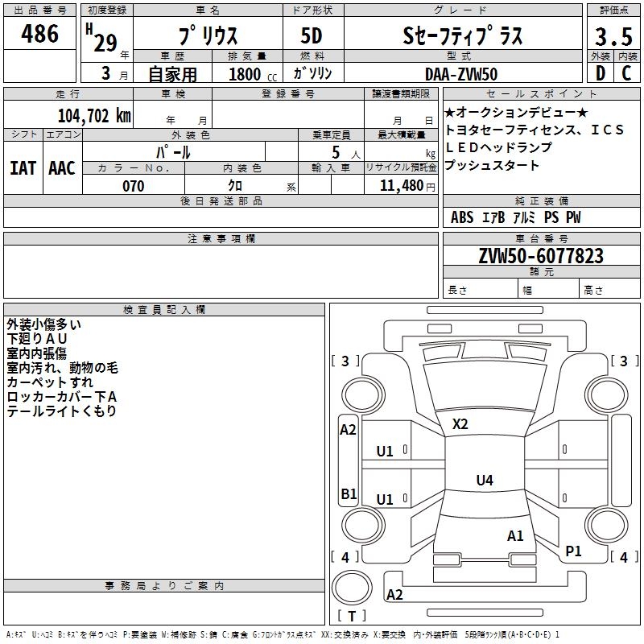This screenshot has height=644, width=644.
Task: Select the セールスポイント header
Action: 542,93
